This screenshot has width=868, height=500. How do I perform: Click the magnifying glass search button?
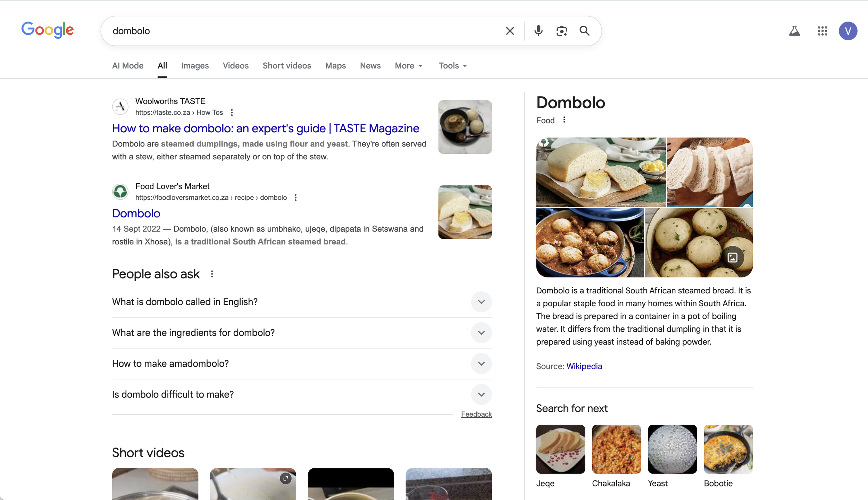(x=585, y=31)
